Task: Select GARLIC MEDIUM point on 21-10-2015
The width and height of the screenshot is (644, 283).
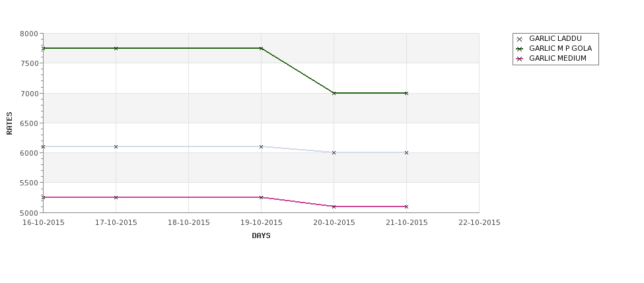Action: (407, 206)
